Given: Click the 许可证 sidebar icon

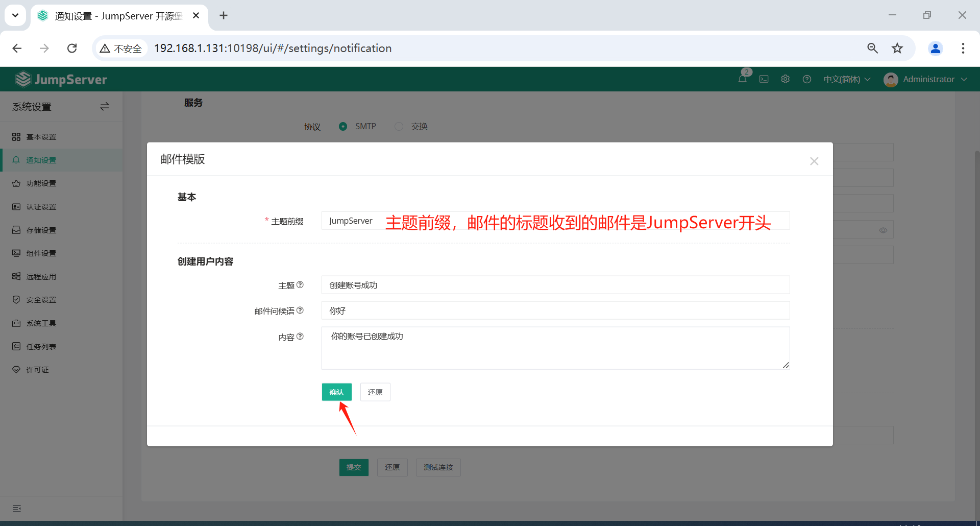Looking at the screenshot, I should pyautogui.click(x=16, y=370).
